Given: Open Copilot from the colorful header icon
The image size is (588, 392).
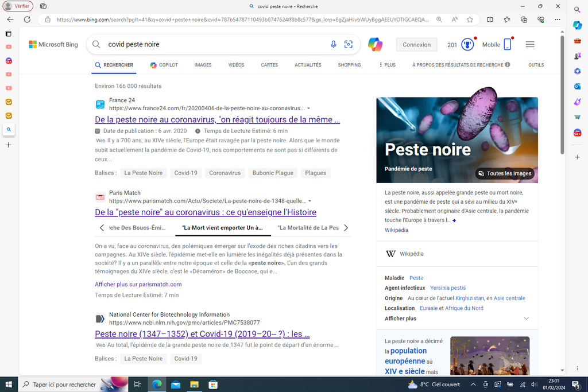Looking at the screenshot, I should 375,45.
